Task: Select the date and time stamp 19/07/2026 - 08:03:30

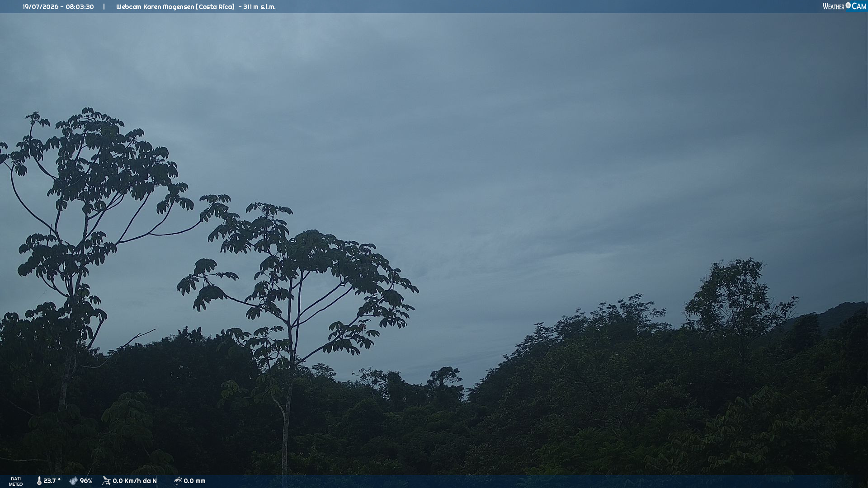Action: (x=58, y=7)
